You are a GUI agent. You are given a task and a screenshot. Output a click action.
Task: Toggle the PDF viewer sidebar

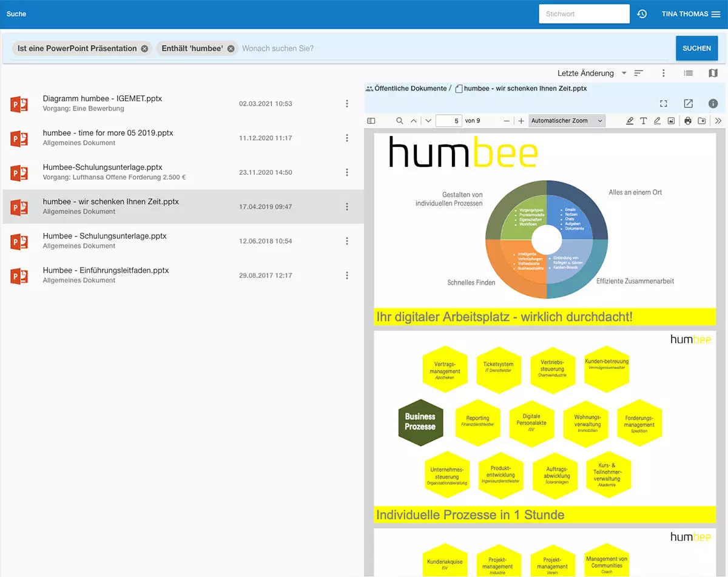point(371,121)
